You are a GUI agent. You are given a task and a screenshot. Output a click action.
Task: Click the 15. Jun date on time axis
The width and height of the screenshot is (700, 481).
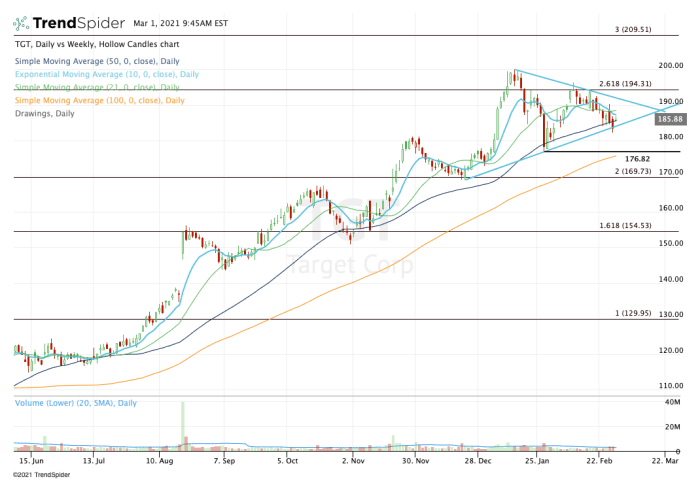pos(31,461)
